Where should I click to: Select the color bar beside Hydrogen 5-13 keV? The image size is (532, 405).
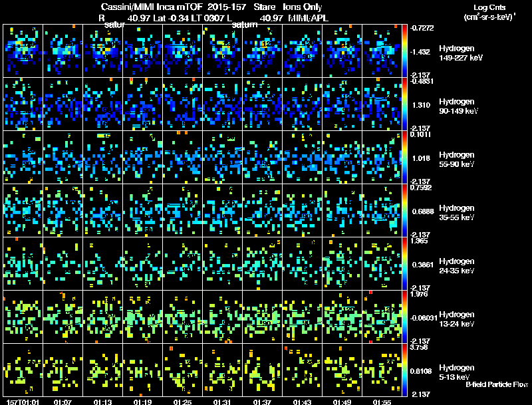pyautogui.click(x=404, y=370)
